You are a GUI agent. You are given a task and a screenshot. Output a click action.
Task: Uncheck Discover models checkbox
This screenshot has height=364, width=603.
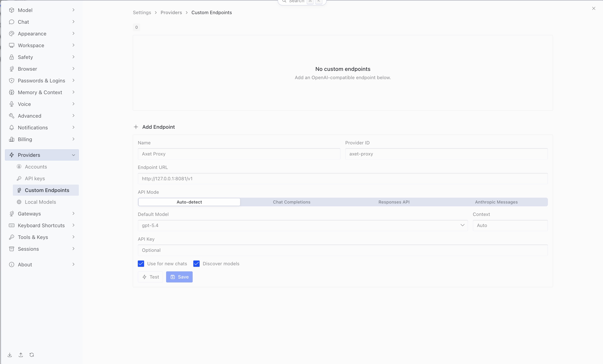click(x=197, y=264)
